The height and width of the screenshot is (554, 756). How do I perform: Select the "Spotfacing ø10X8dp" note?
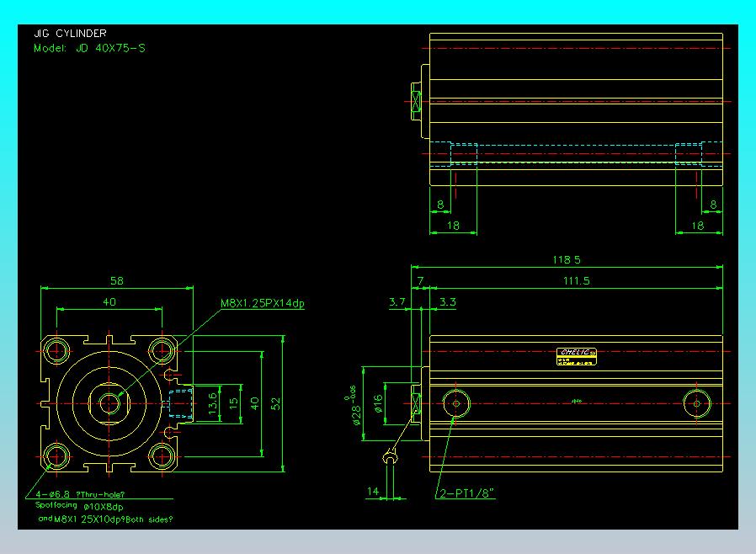(79, 506)
